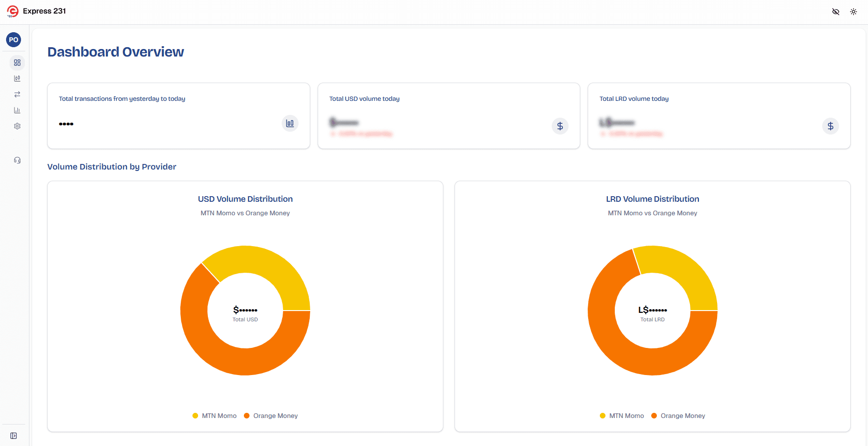
Task: Toggle MTN Momo in USD chart legend
Action: click(x=214, y=415)
